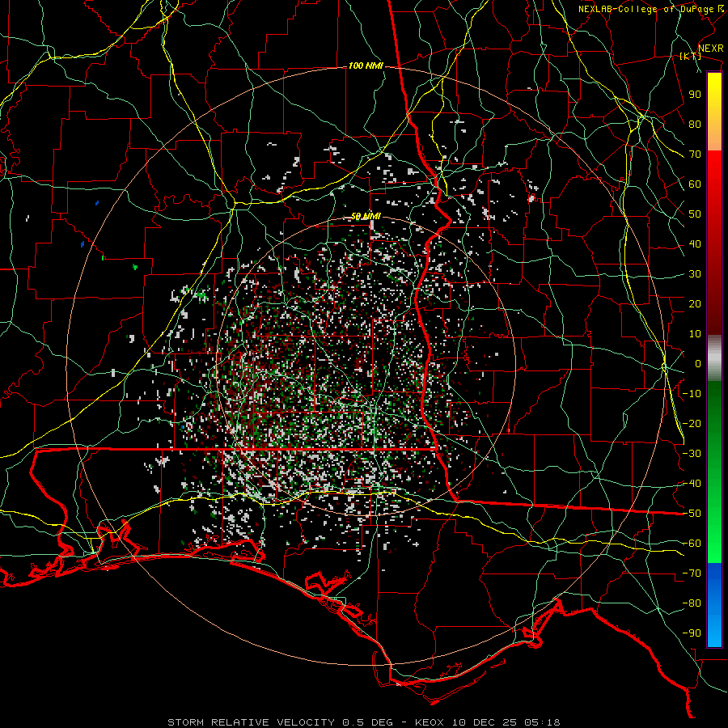Click the -90 value on the color scale
The height and width of the screenshot is (728, 728).
pos(692,633)
